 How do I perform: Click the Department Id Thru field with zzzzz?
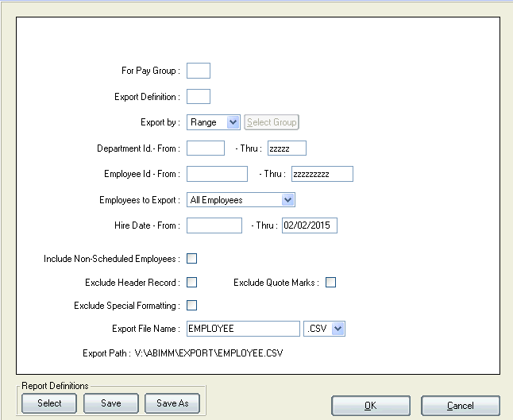287,148
